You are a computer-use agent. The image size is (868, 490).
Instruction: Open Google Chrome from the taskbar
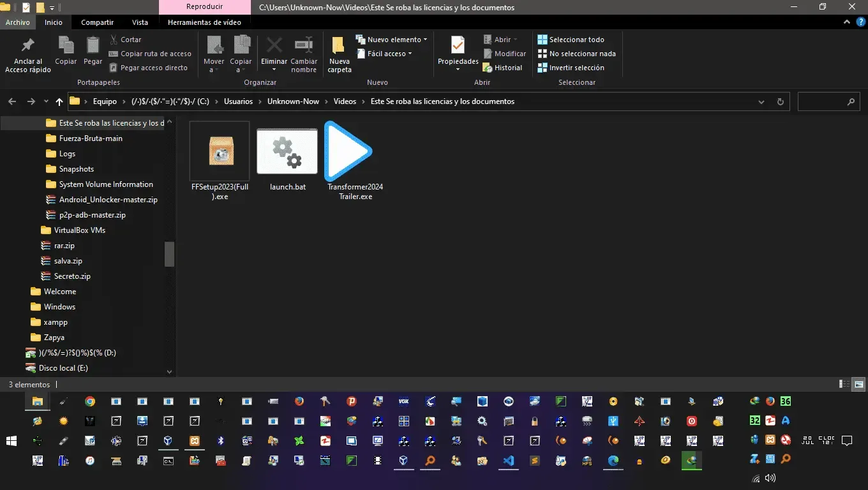point(90,401)
